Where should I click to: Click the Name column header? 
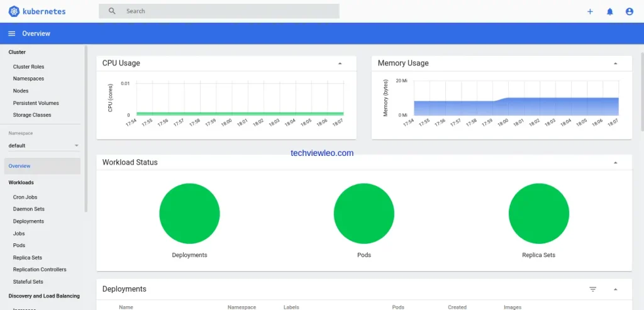[x=126, y=307]
